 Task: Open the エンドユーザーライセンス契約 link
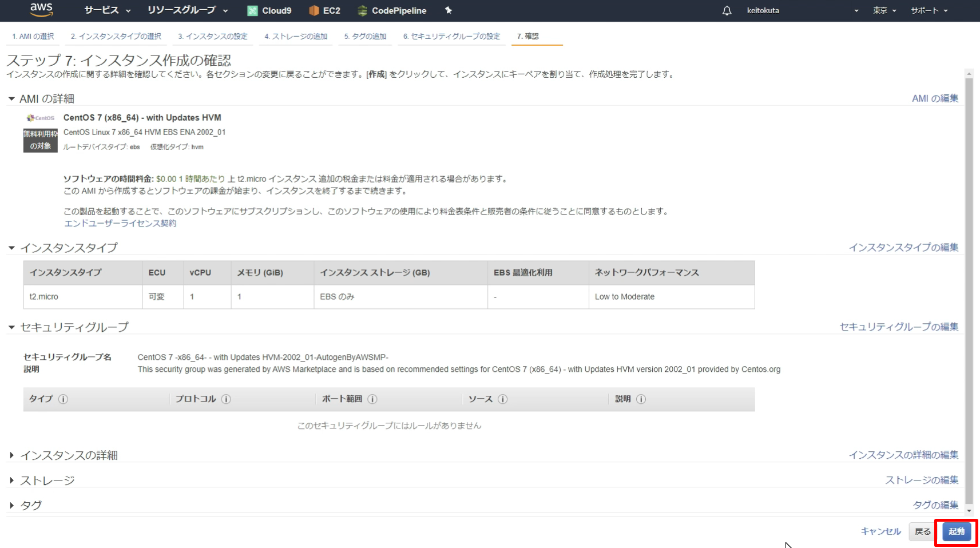120,223
